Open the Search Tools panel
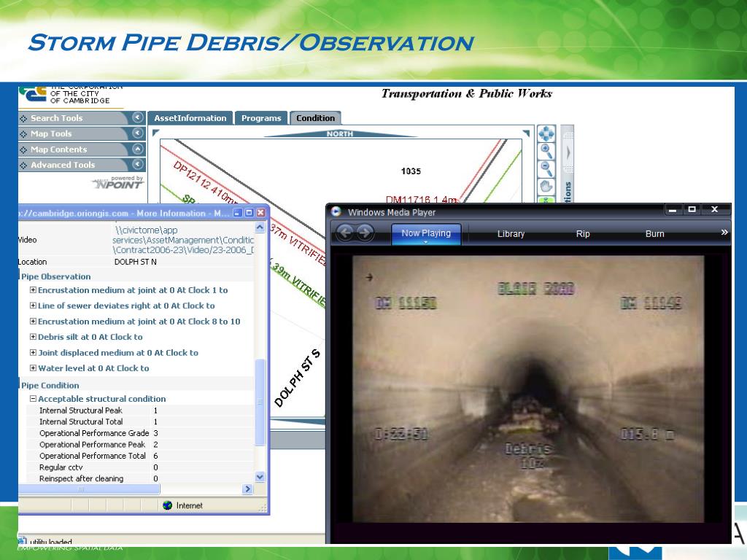Screen dimensions: 747x560 click(x=82, y=118)
